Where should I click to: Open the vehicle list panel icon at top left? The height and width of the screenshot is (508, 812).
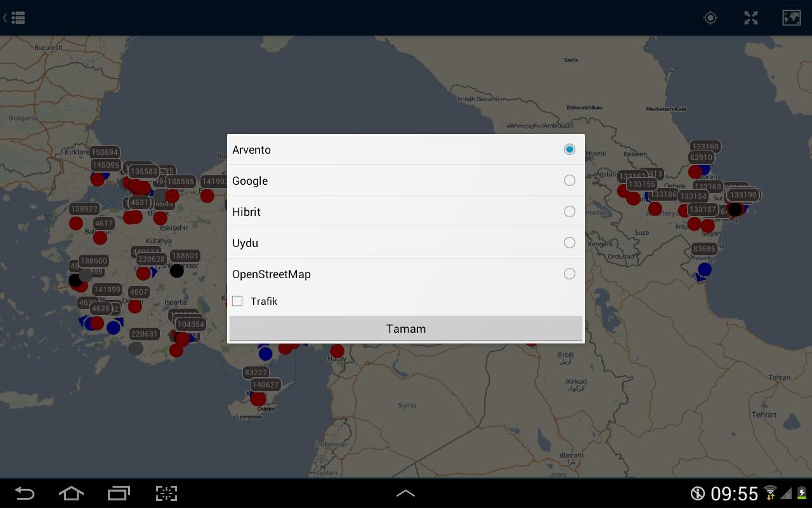pyautogui.click(x=18, y=17)
